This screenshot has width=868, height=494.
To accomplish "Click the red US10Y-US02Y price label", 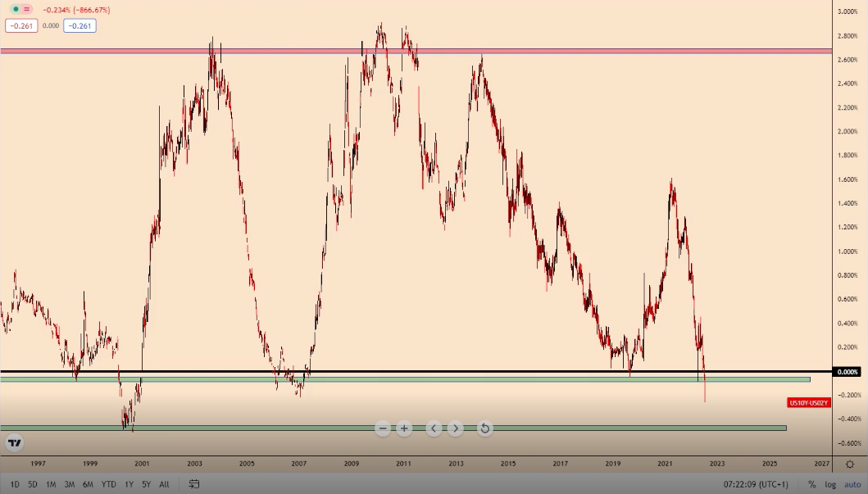I will pyautogui.click(x=808, y=402).
